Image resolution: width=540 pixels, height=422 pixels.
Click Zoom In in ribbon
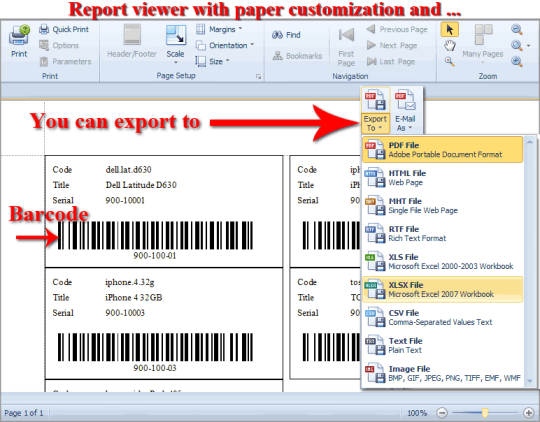click(x=517, y=61)
